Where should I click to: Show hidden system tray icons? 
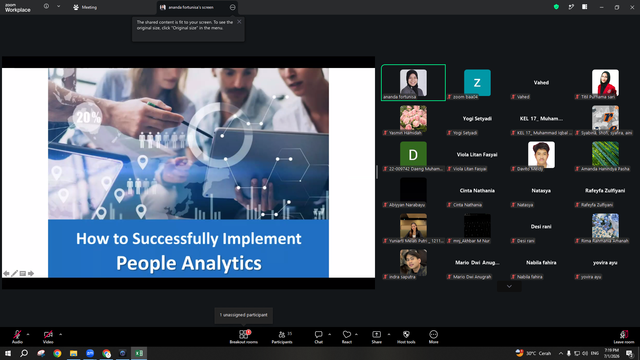(x=561, y=353)
